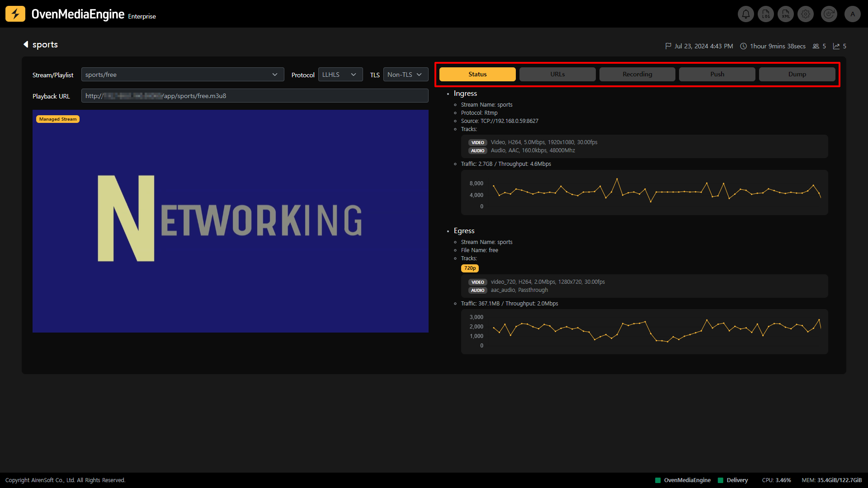Click the green Delivery status indicator
The width and height of the screenshot is (868, 488).
[721, 480]
